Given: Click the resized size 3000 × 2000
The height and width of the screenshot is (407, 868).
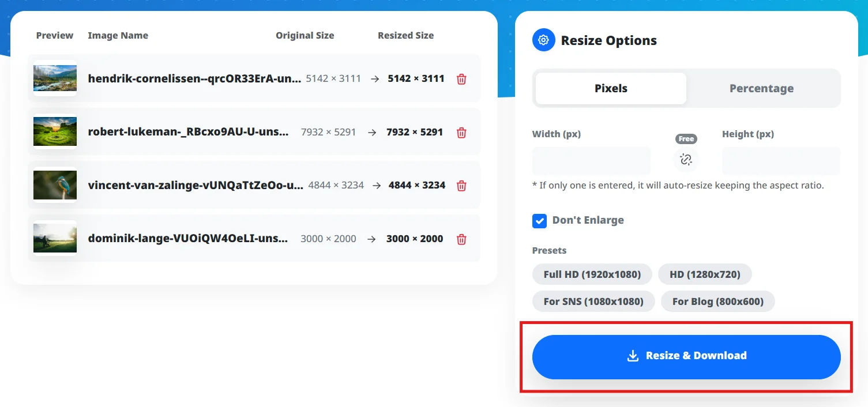Looking at the screenshot, I should 415,239.
